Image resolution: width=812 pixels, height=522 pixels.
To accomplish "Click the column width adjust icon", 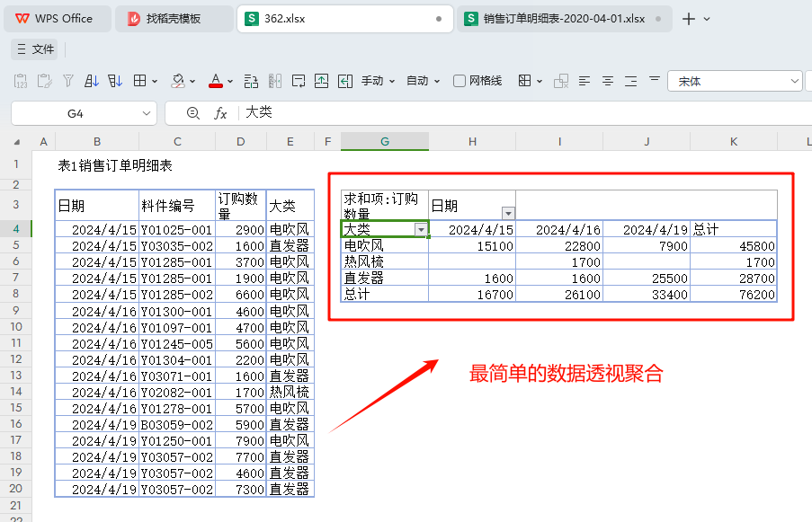I will pyautogui.click(x=275, y=81).
